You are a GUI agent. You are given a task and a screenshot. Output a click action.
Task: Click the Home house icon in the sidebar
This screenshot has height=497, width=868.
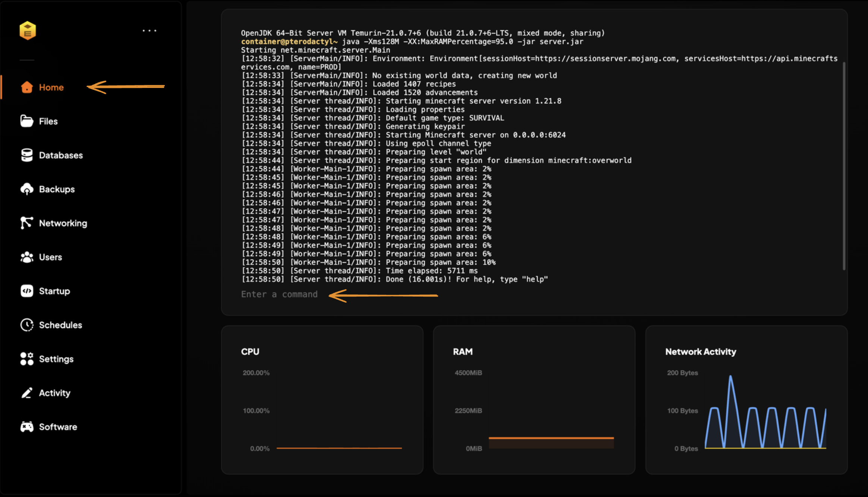(27, 87)
